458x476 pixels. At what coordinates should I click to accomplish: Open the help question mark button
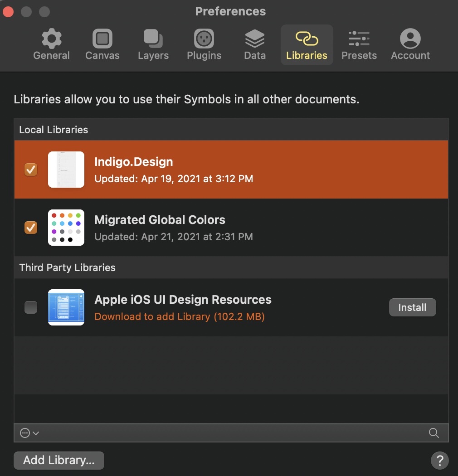pyautogui.click(x=440, y=461)
